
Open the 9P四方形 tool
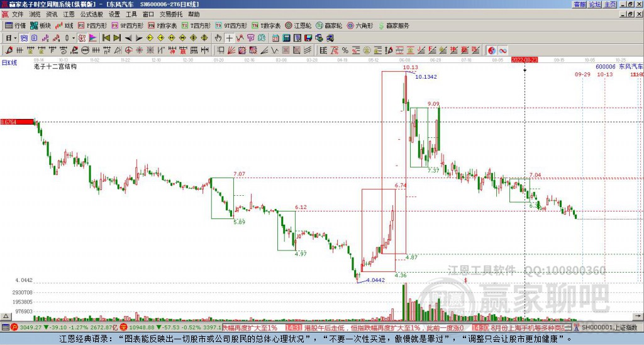(x=127, y=25)
